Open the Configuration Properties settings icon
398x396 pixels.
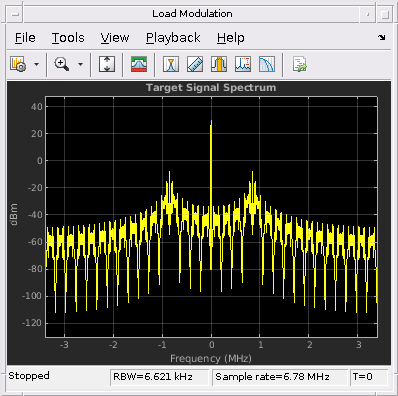tap(18, 64)
